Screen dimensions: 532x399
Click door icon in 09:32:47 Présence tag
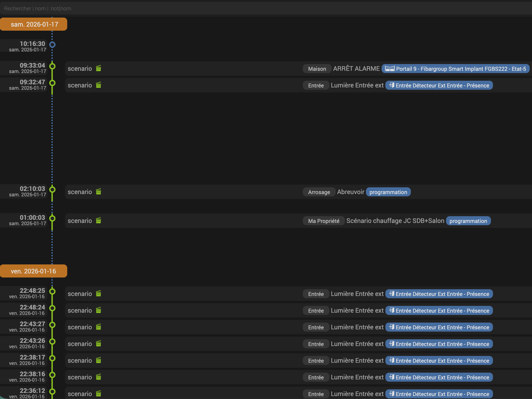[x=391, y=85]
